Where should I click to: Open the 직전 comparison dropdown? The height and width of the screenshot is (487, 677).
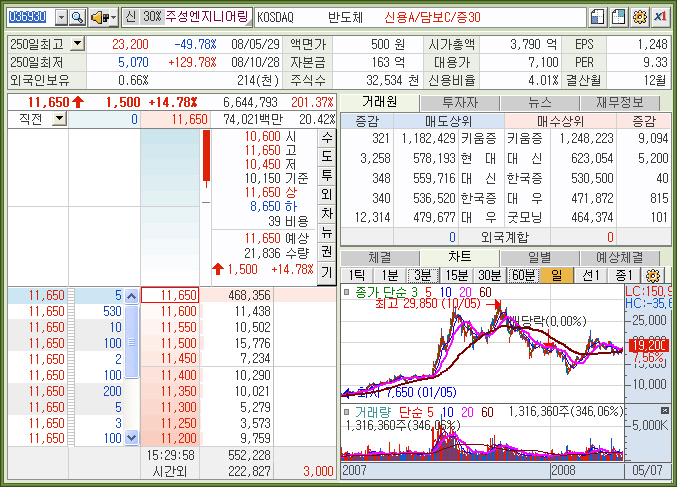(x=59, y=119)
